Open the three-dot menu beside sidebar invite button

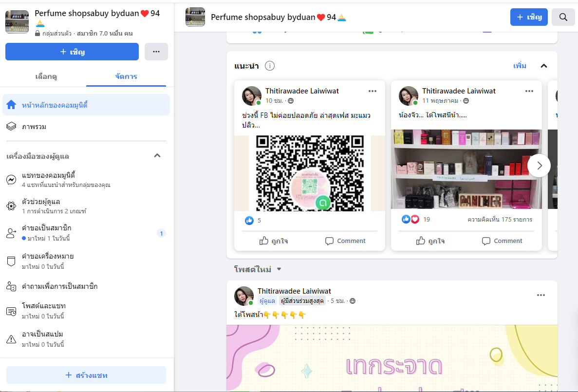156,52
